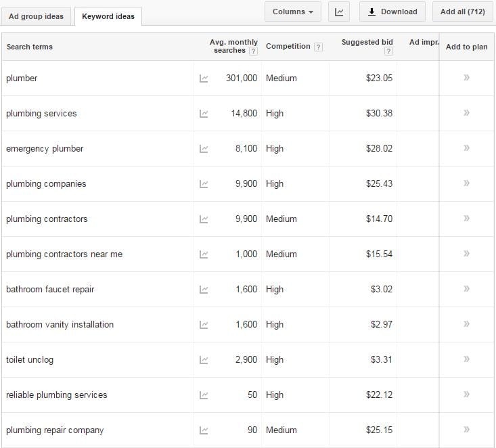The width and height of the screenshot is (496, 448).
Task: Select the 'emergency plumber' search term
Action: [45, 149]
